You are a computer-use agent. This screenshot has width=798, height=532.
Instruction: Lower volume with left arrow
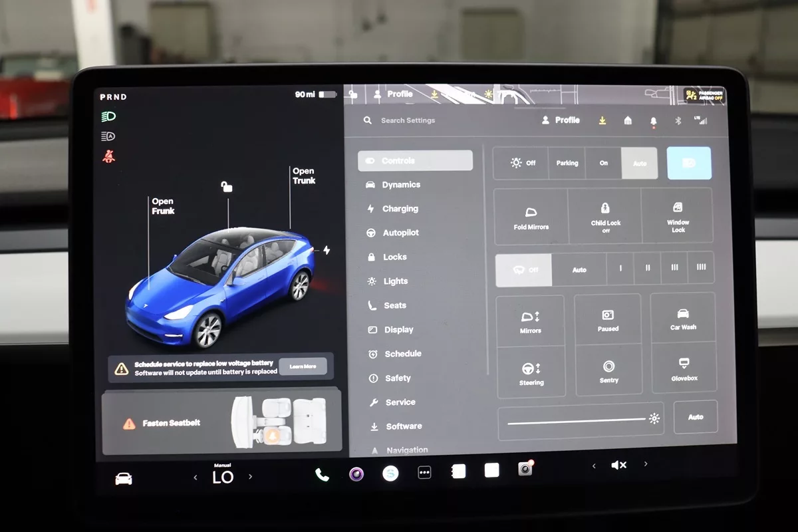594,465
